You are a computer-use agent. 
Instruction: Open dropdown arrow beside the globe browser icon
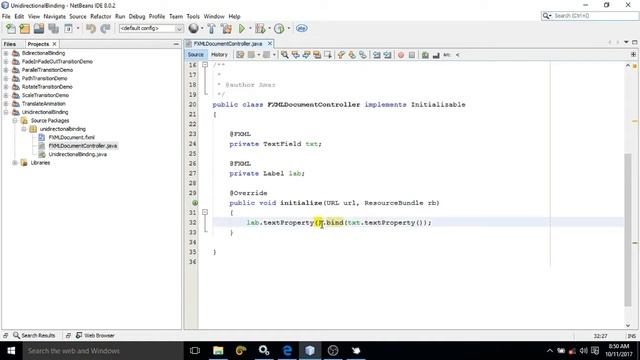(202, 29)
